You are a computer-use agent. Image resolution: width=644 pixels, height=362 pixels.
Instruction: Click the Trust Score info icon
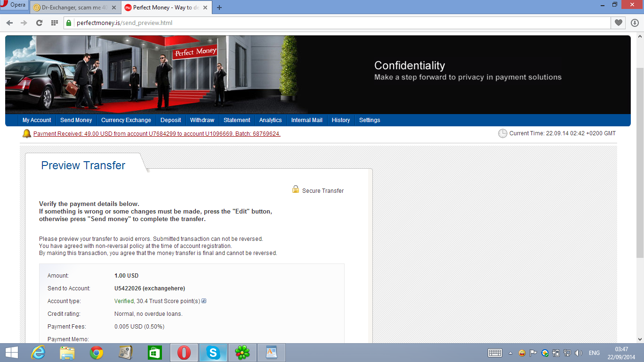(204, 301)
